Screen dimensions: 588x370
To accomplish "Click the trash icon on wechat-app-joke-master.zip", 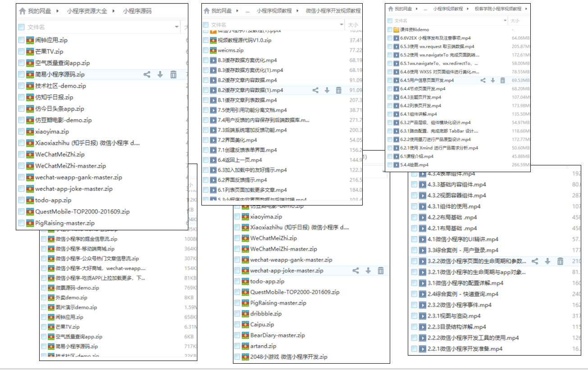I will point(381,270).
